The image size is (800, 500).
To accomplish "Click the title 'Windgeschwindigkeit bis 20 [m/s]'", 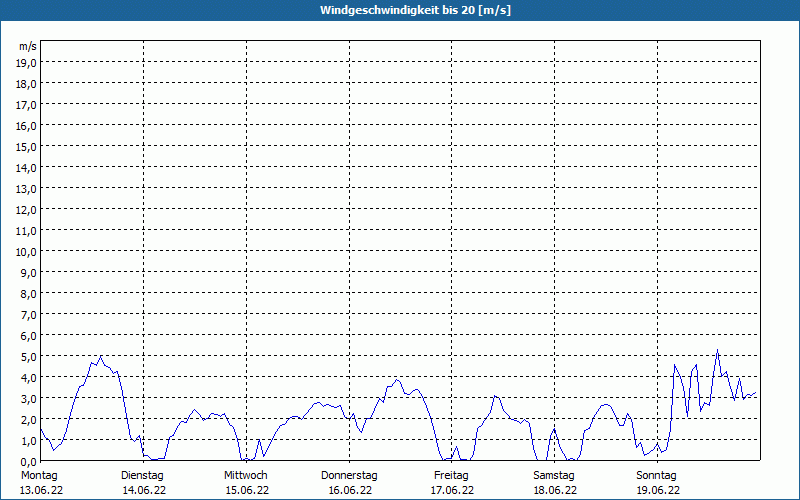I will (x=415, y=10).
